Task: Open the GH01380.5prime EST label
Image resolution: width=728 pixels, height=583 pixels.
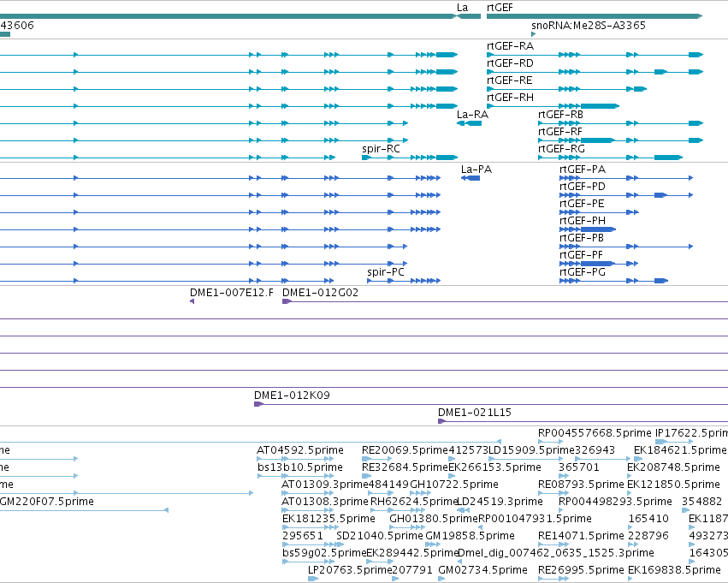Action: (434, 520)
